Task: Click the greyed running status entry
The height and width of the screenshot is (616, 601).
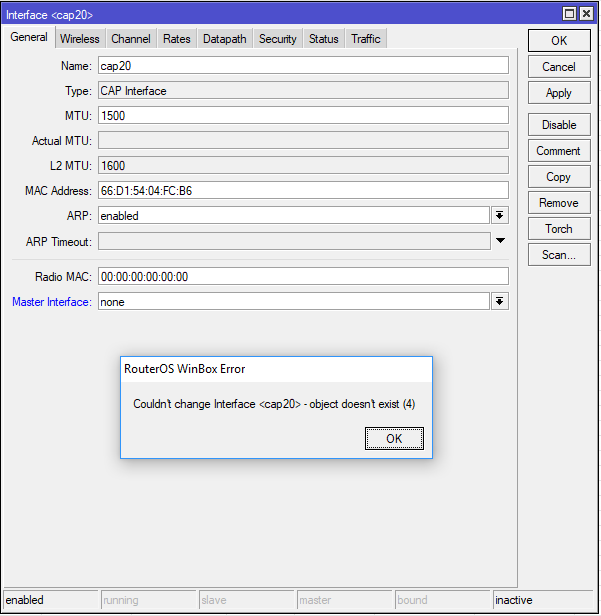Action: [x=148, y=600]
